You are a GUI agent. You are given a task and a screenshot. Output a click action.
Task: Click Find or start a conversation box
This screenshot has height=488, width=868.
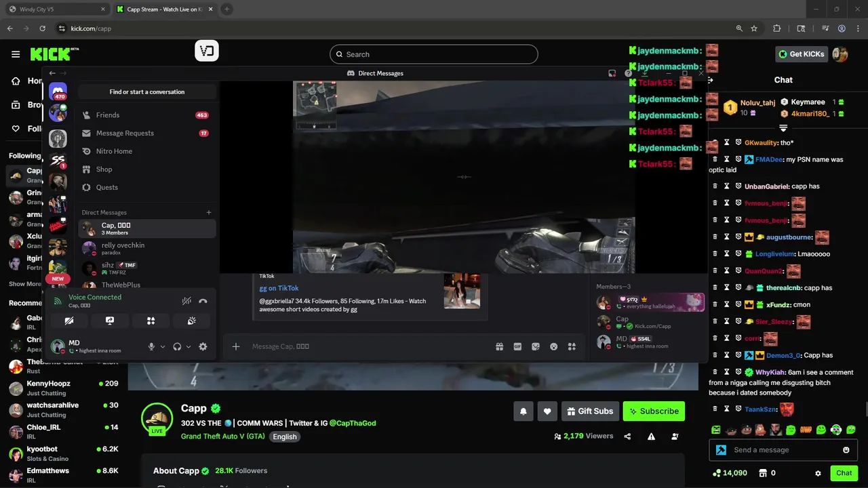click(x=147, y=91)
